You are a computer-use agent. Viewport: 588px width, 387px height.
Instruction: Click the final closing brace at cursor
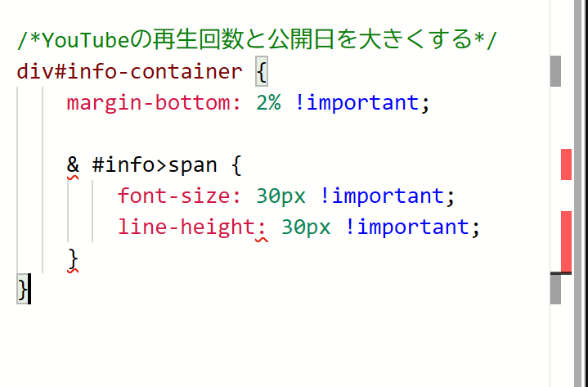22,290
